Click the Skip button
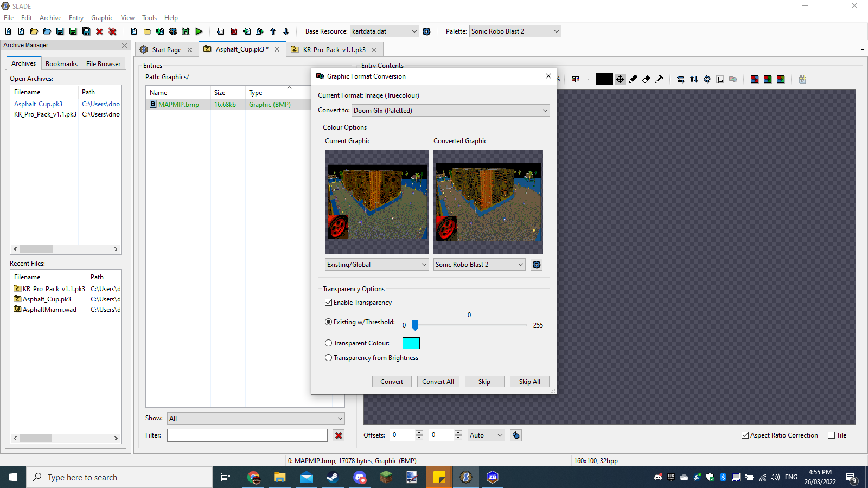Screen dimensions: 868x488 click(484, 382)
